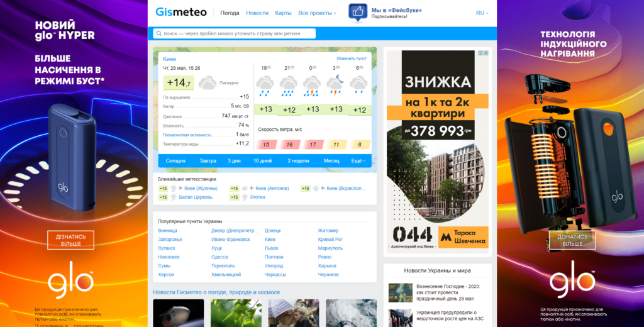The image size is (644, 327).
Task: Open Днепр (Днепропетровск) weather
Action: pyautogui.click(x=235, y=230)
